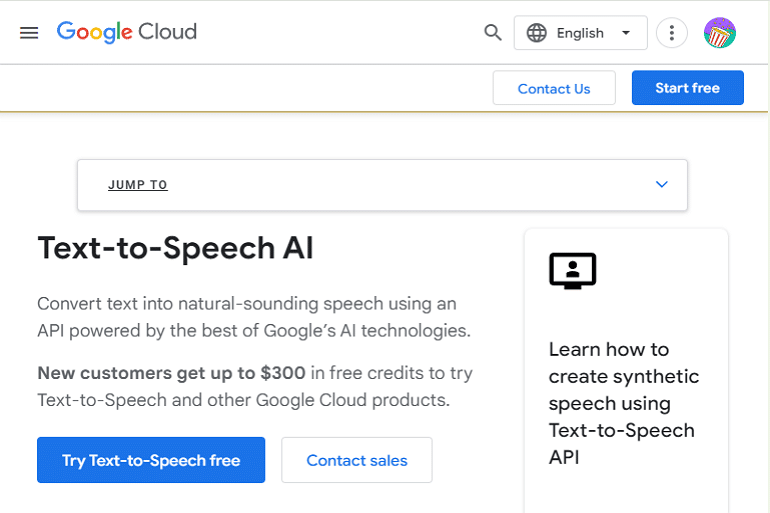Open search with the magnifier icon
This screenshot has width=770, height=513.
[492, 33]
